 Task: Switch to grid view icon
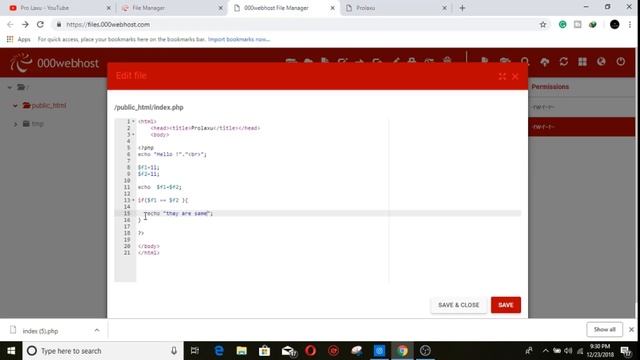(x=582, y=62)
